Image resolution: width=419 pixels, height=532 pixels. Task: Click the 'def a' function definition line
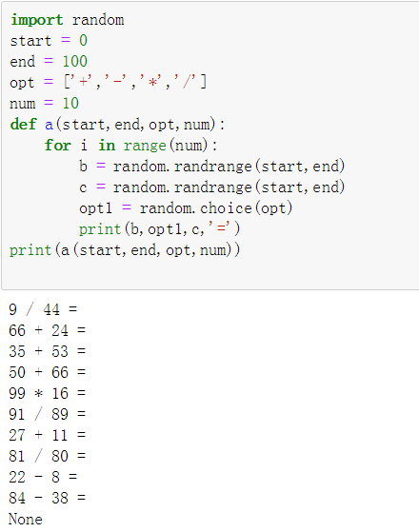pyautogui.click(x=117, y=125)
